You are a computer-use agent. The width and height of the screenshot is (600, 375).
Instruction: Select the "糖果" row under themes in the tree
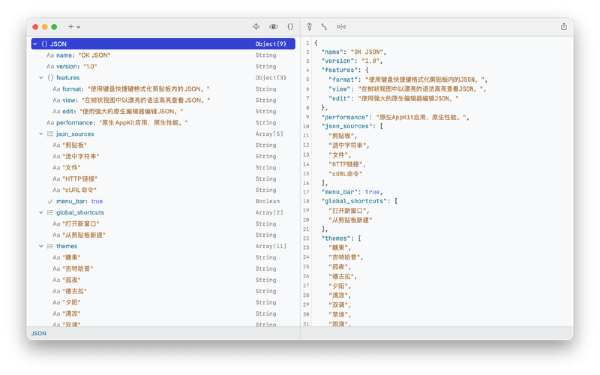163,258
